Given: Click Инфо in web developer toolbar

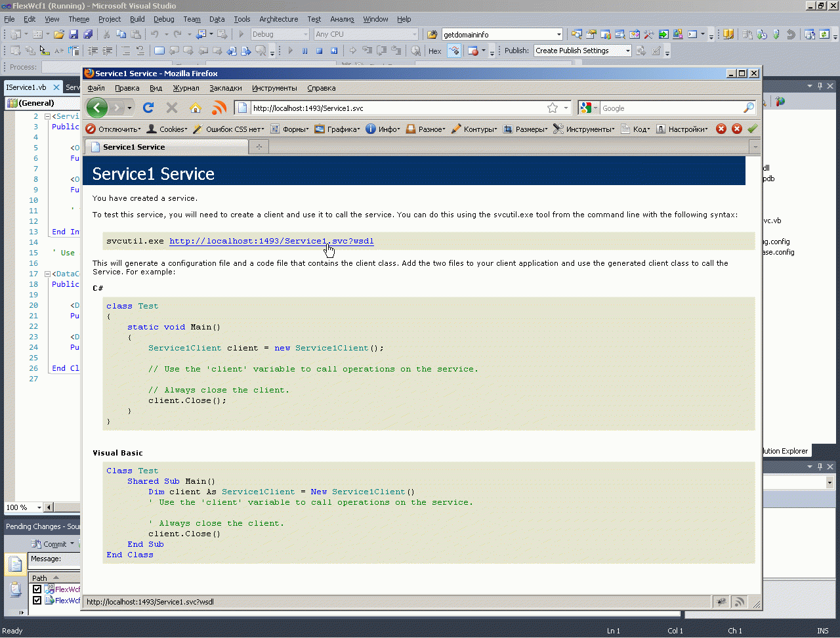Looking at the screenshot, I should tap(383, 129).
